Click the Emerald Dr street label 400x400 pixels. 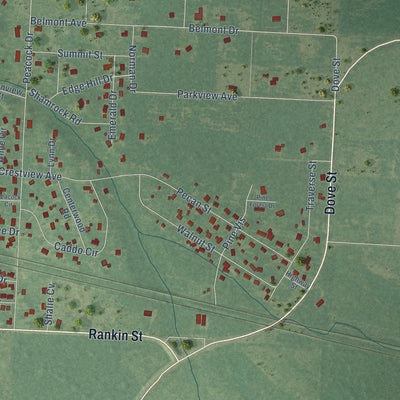point(113,115)
